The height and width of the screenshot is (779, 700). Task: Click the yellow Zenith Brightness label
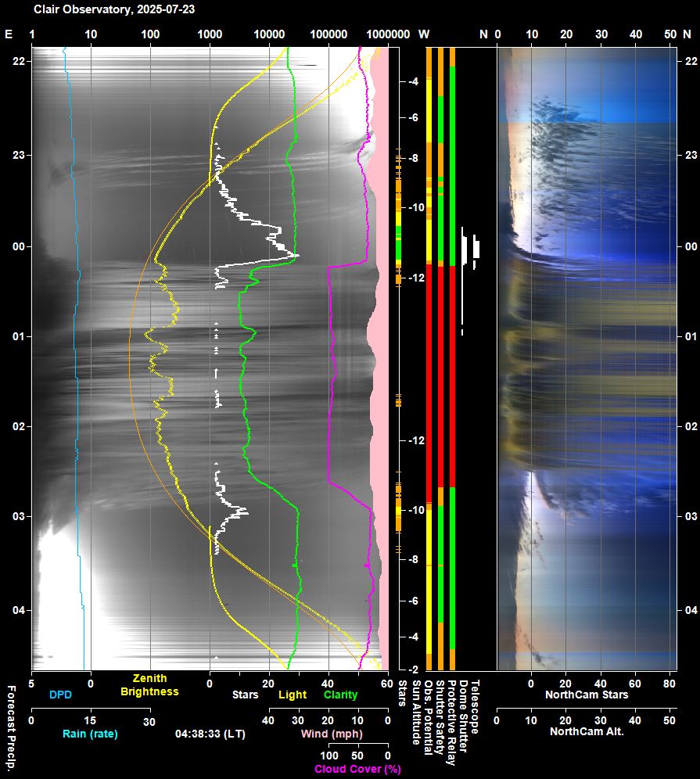coord(149,685)
